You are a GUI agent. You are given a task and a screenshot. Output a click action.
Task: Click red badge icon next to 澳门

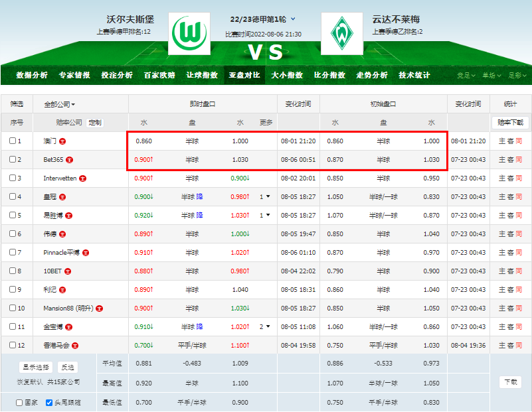point(62,141)
